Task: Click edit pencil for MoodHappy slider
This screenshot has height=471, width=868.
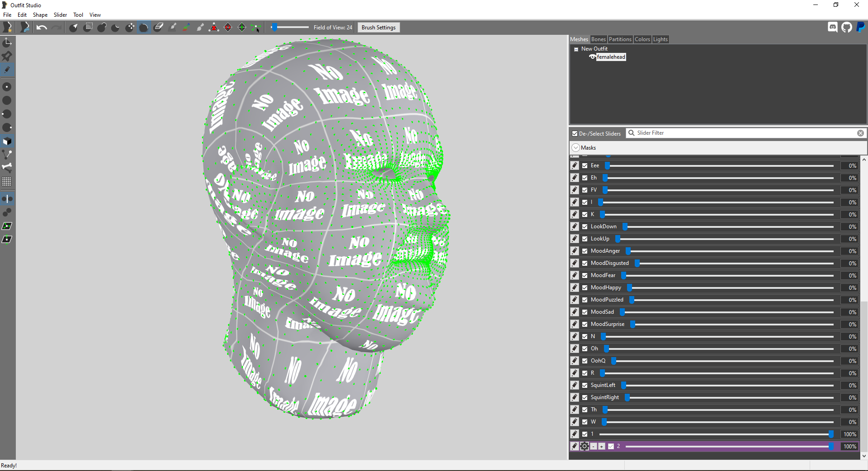Action: tap(575, 287)
